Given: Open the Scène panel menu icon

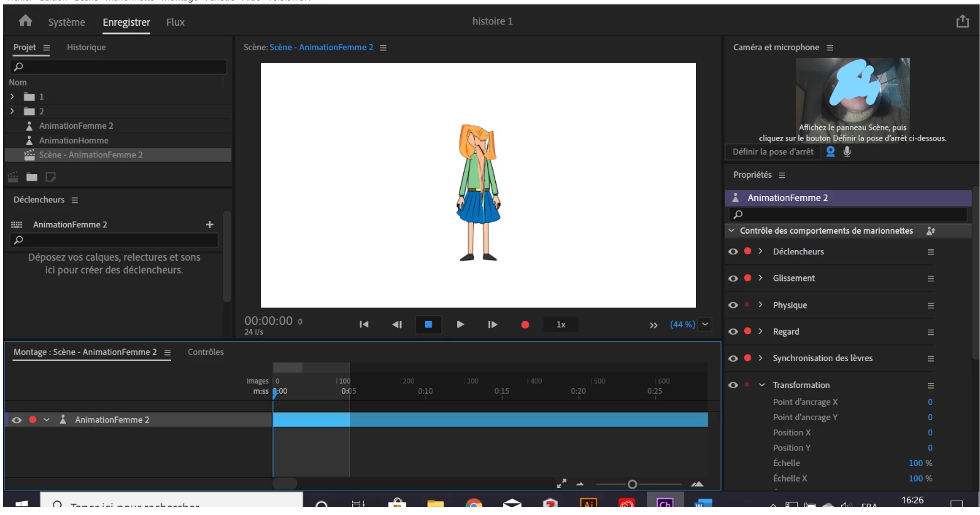Looking at the screenshot, I should click(383, 48).
